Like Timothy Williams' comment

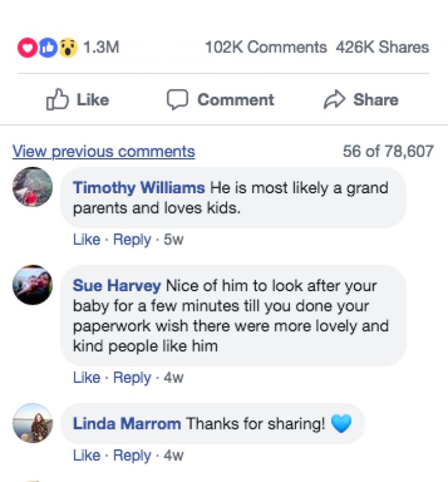pos(87,239)
